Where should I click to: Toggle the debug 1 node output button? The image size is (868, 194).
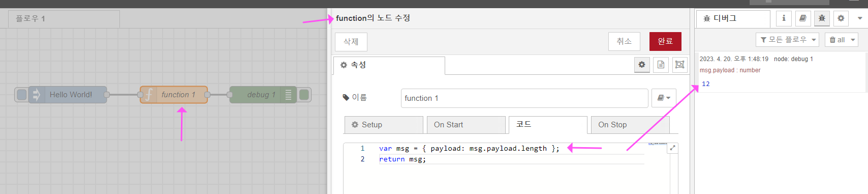click(x=304, y=95)
